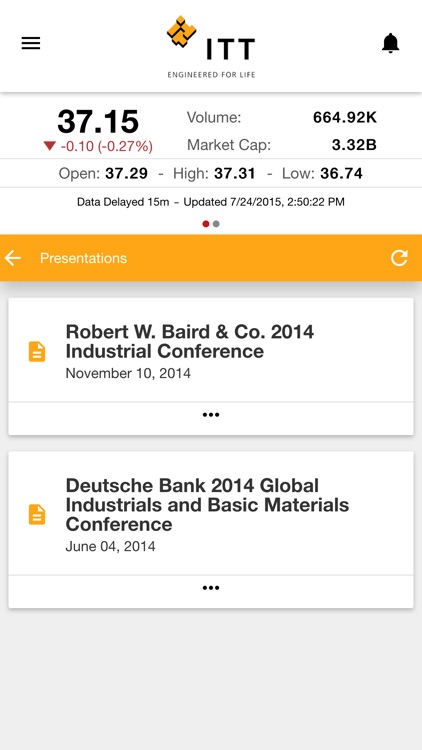The height and width of the screenshot is (750, 422).
Task: Click the Deutsche Bank document icon
Action: (37, 515)
